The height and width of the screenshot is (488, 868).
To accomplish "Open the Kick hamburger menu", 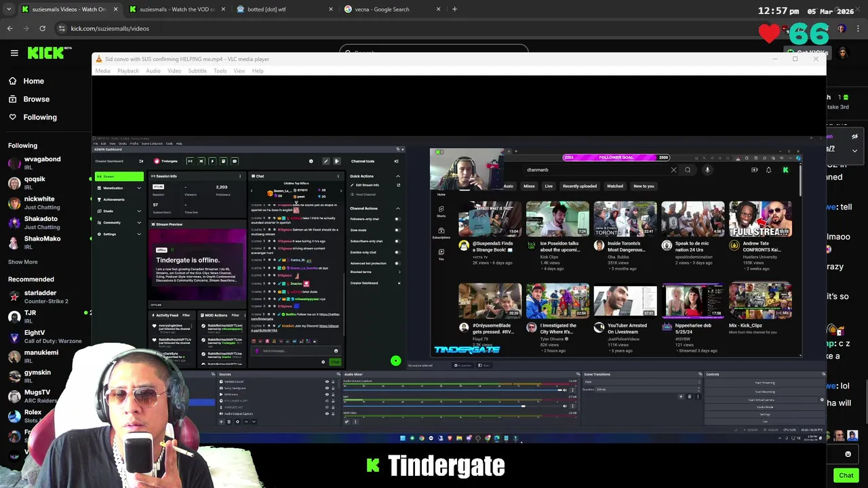I will [14, 53].
